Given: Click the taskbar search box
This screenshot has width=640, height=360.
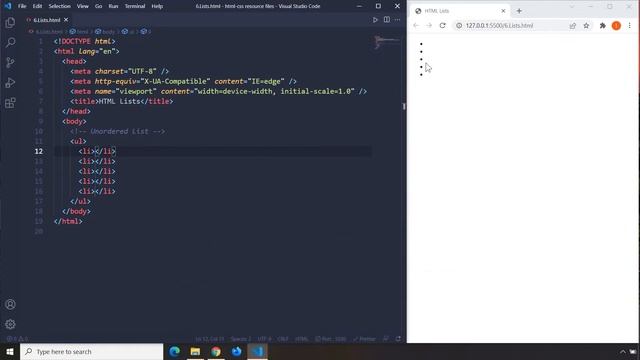Looking at the screenshot, I should [x=91, y=351].
